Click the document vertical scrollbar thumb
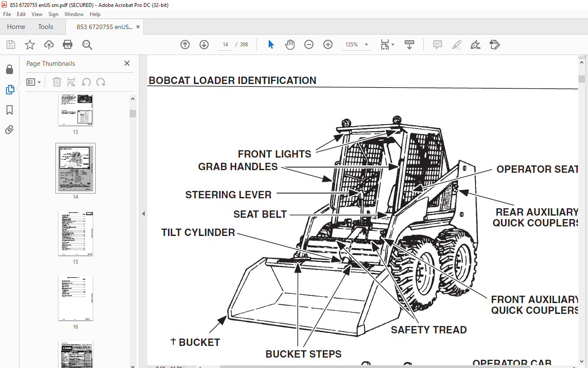 tap(582, 79)
